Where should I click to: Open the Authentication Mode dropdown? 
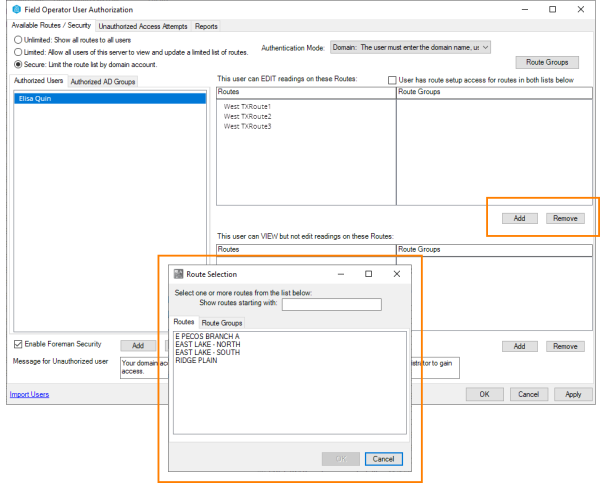pyautogui.click(x=410, y=47)
